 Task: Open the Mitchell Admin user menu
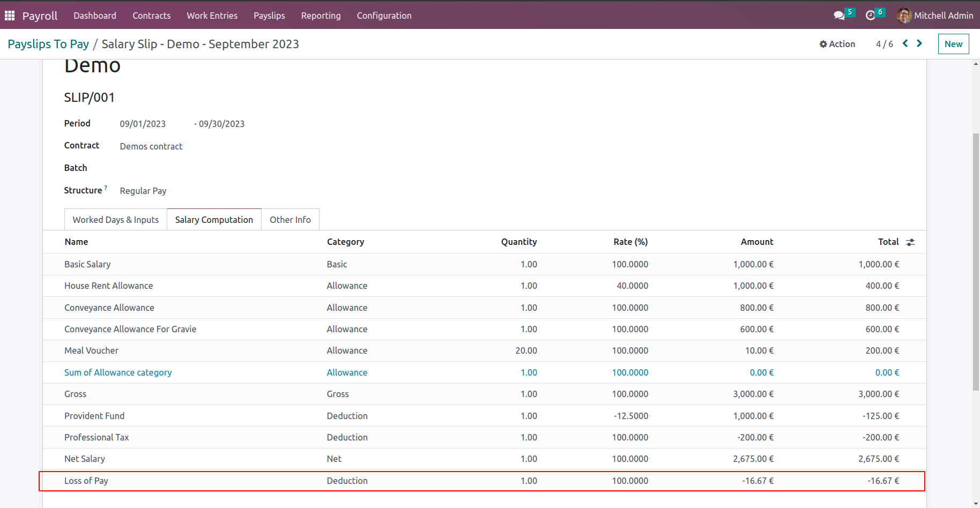(x=935, y=16)
